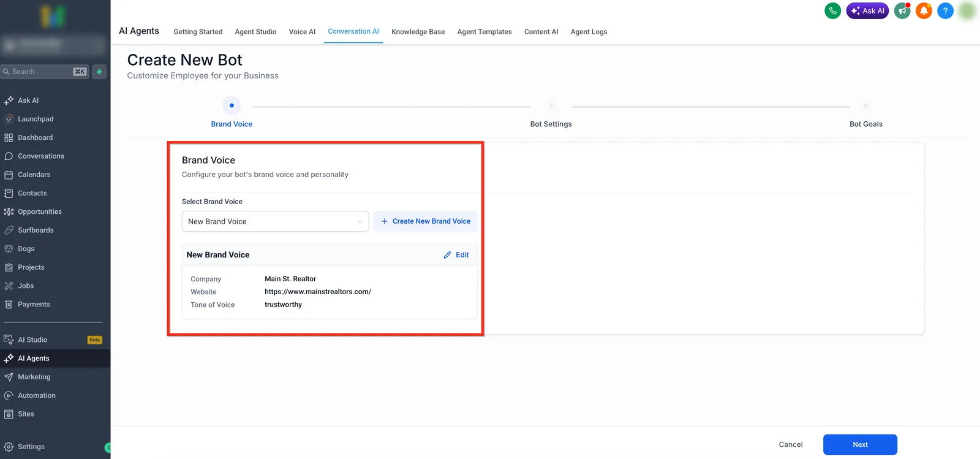Switch to the Content AI tab
This screenshot has height=459, width=980.
click(541, 32)
